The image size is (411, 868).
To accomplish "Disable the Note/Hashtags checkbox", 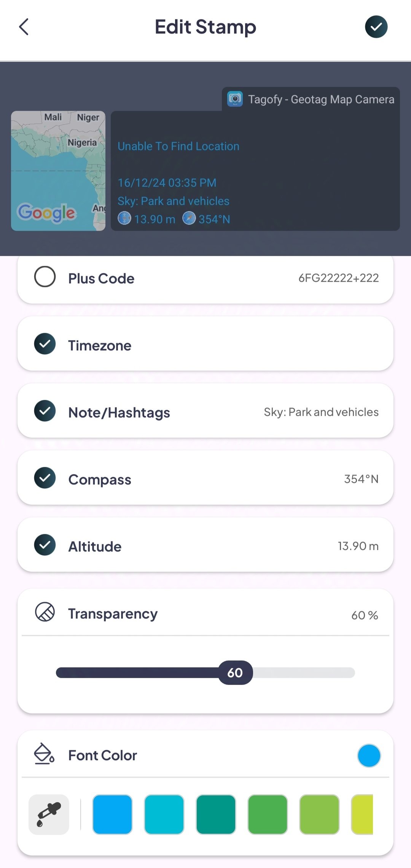I will point(45,411).
